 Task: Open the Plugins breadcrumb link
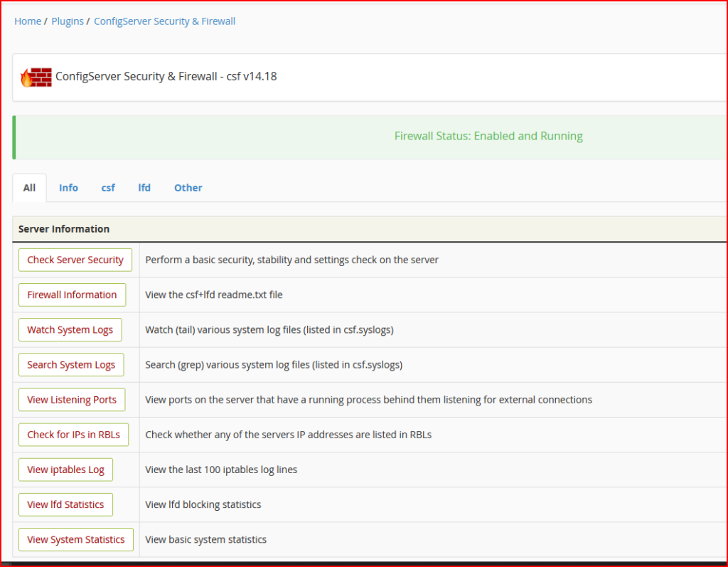coord(68,21)
